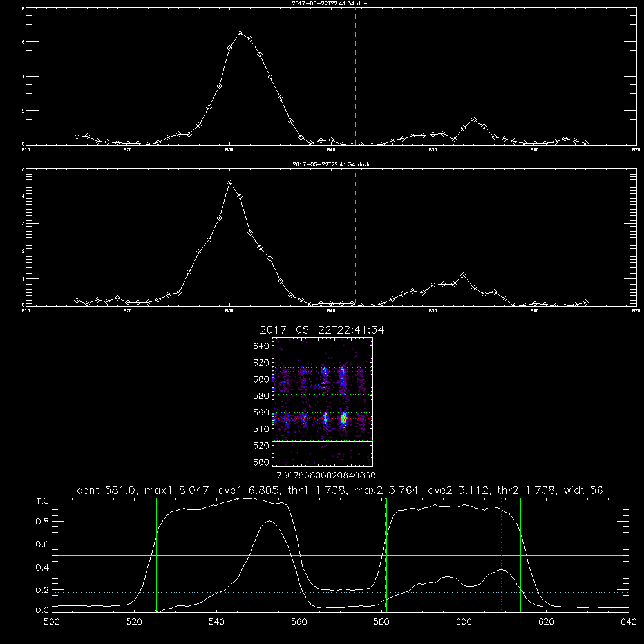Click the 'ave2 3.112' value in stats line
The height and width of the screenshot is (644, 644).
(459, 490)
